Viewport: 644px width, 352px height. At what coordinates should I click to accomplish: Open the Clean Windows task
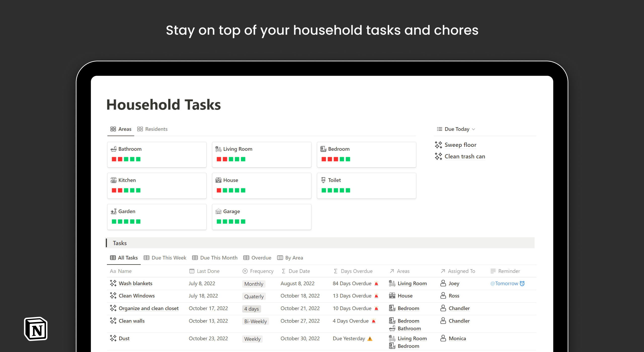click(x=137, y=296)
